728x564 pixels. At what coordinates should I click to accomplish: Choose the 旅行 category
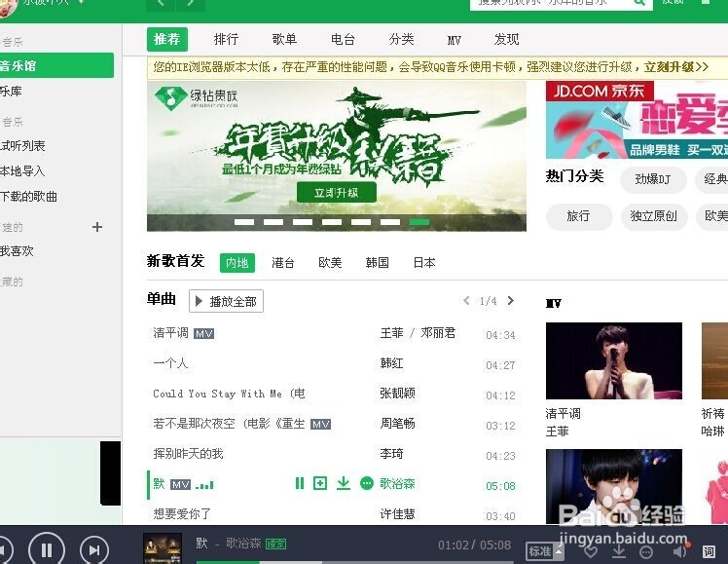tap(579, 216)
